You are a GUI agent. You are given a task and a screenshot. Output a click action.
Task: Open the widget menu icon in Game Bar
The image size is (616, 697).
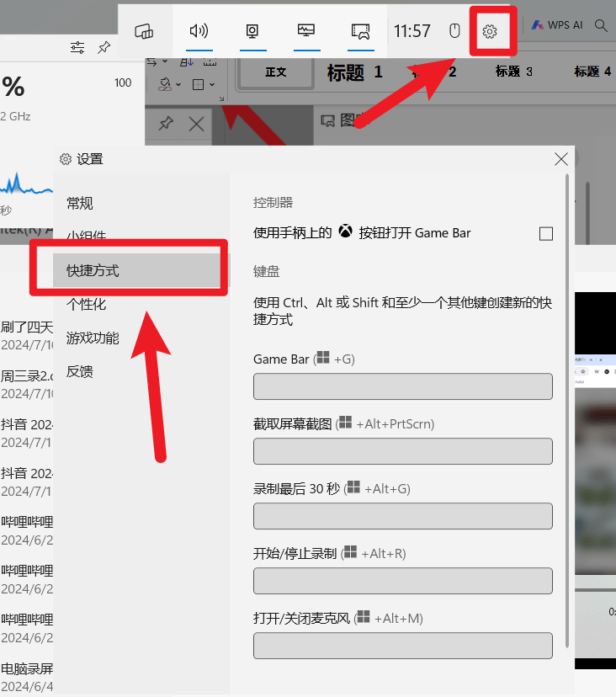pos(144,31)
